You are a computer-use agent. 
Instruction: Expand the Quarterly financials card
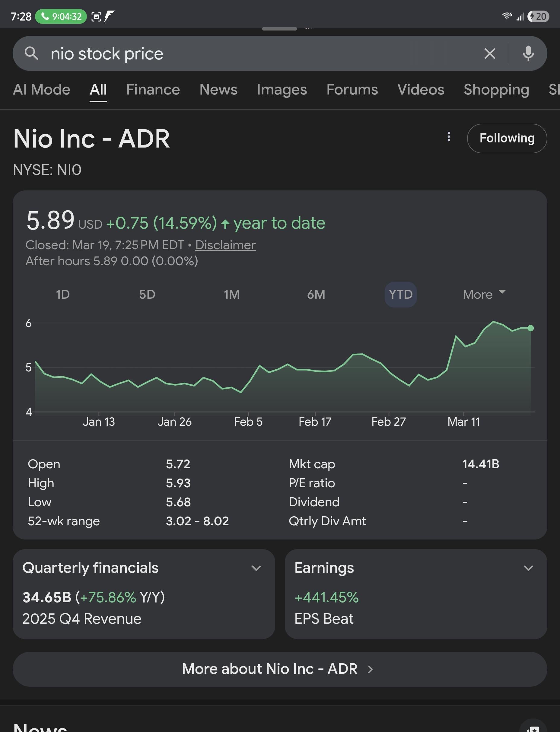pos(256,568)
